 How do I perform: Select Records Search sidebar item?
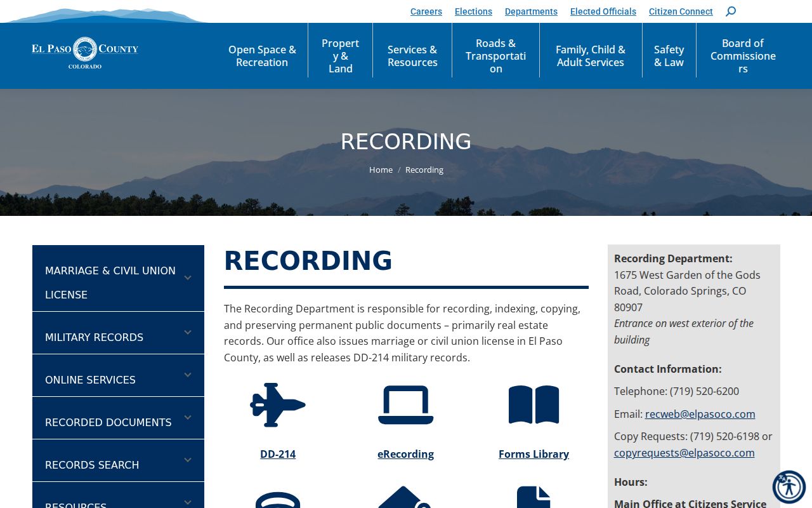(x=118, y=460)
